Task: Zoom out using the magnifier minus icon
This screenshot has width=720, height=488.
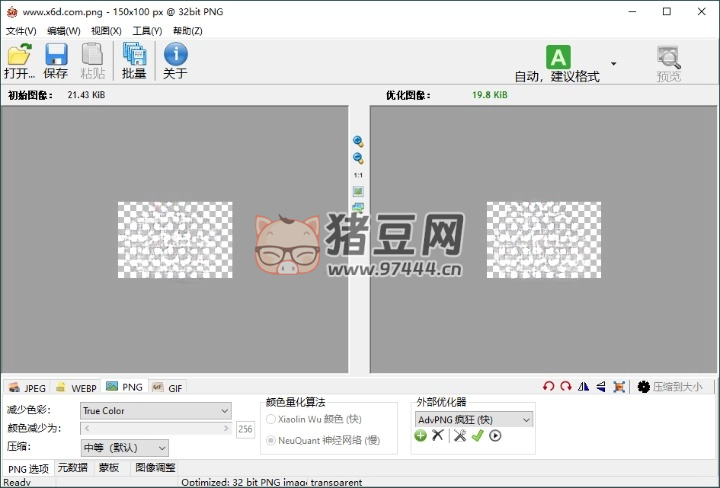Action: click(358, 158)
